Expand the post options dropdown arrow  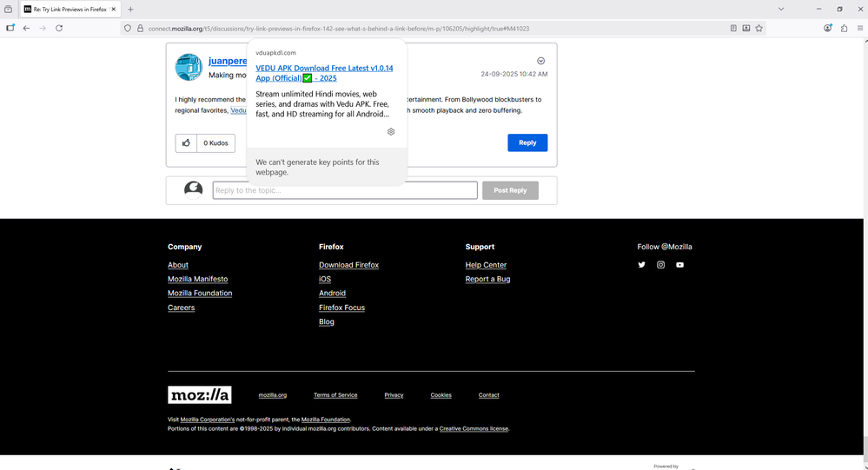(540, 61)
